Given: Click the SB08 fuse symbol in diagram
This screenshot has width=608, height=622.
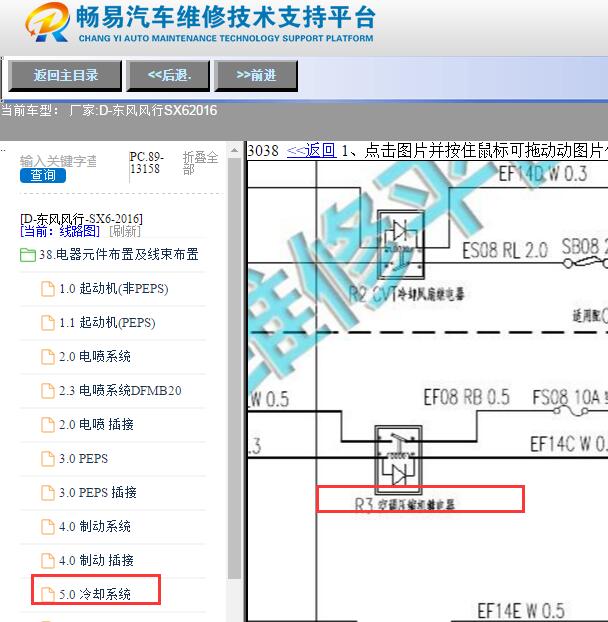Looking at the screenshot, I should point(586,263).
